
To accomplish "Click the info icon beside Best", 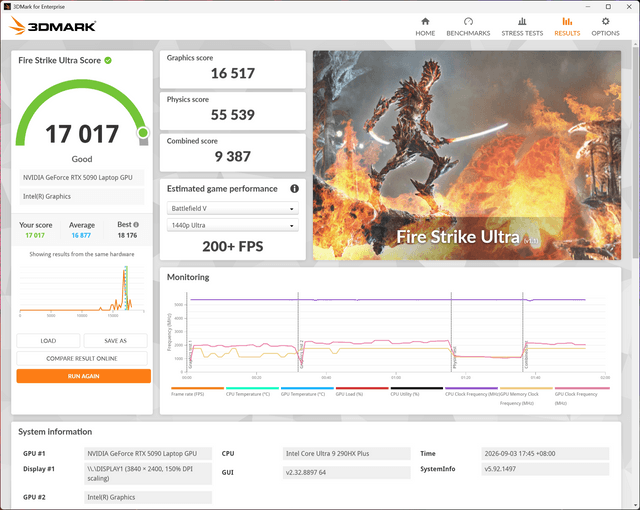I will 136,224.
